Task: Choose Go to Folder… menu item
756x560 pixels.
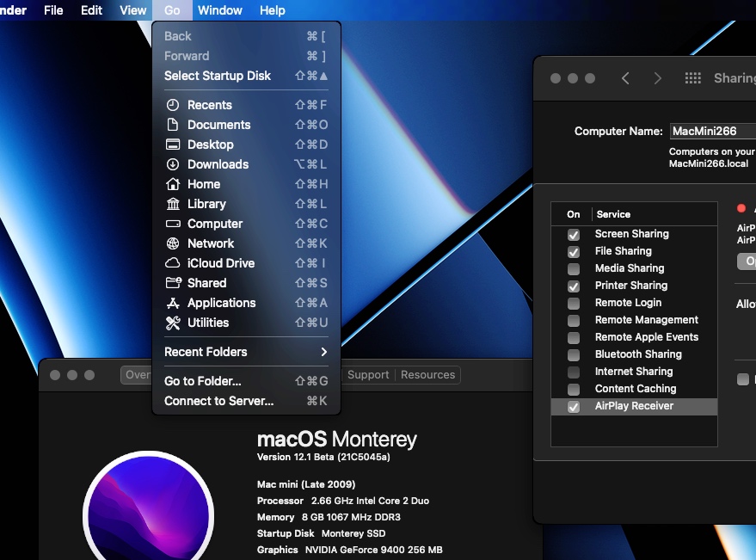Action: coord(246,381)
